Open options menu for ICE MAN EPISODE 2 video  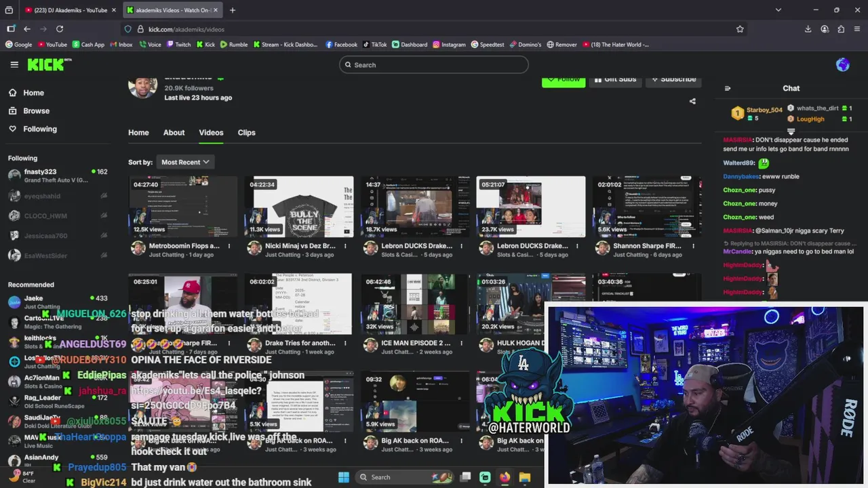click(x=461, y=343)
